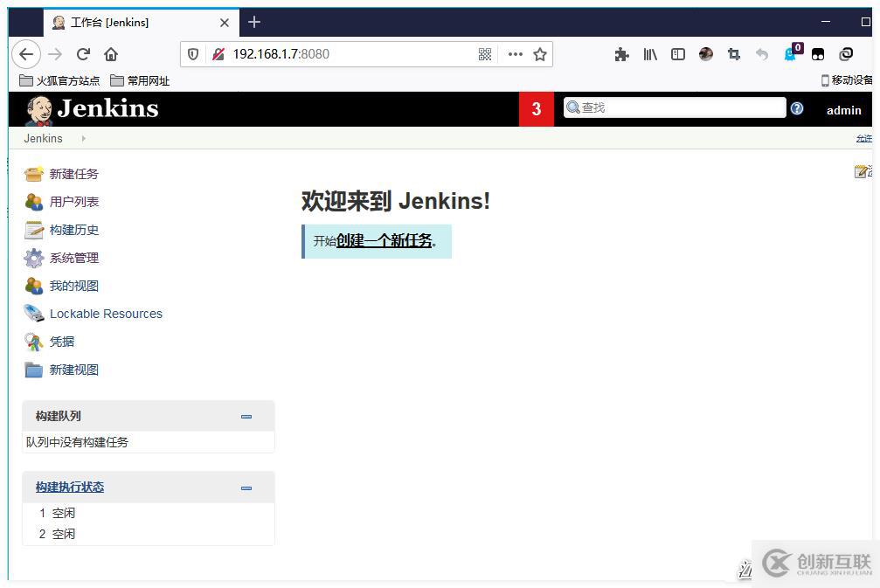The image size is (880, 588).
Task: Click the undo arrow toolbar icon
Action: pyautogui.click(x=761, y=54)
